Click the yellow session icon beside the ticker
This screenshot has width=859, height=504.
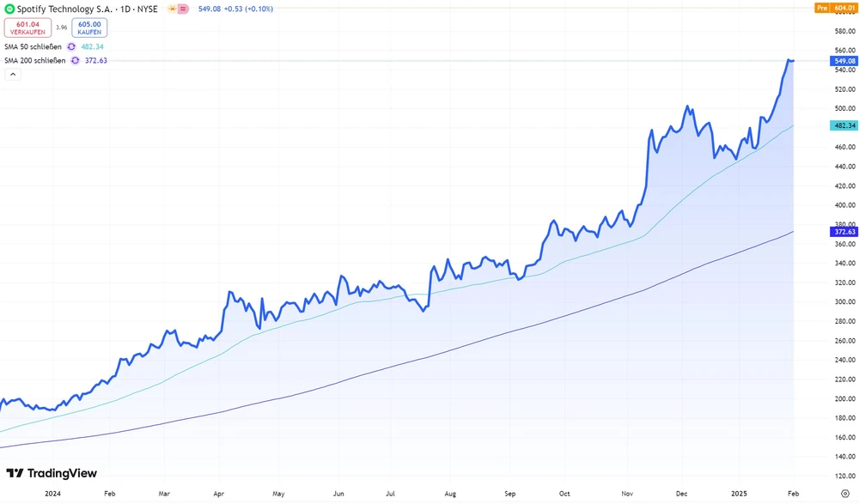coord(174,9)
